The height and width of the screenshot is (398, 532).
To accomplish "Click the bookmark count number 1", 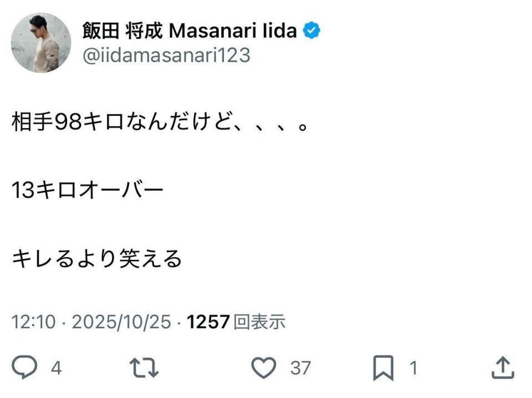I will point(413,368).
